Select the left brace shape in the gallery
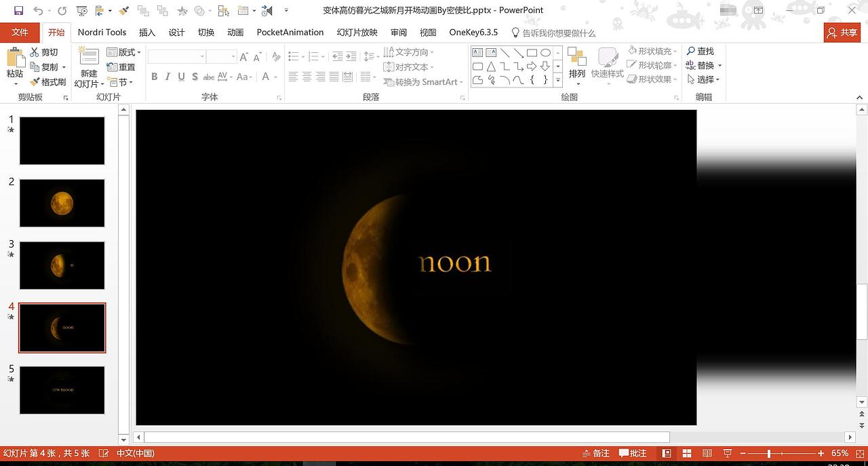Screen dimensions: 868x466 pos(532,80)
